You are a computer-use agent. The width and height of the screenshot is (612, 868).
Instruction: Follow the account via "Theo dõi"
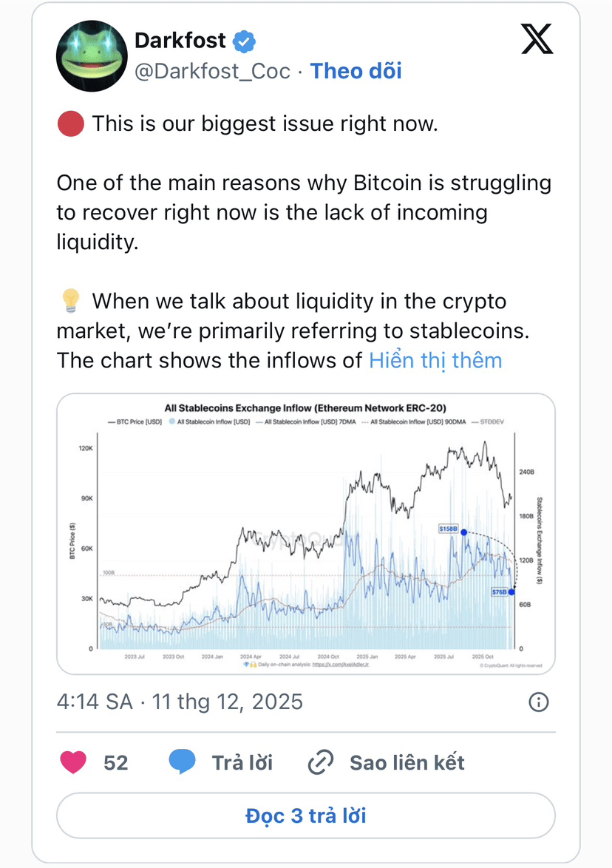pyautogui.click(x=356, y=71)
